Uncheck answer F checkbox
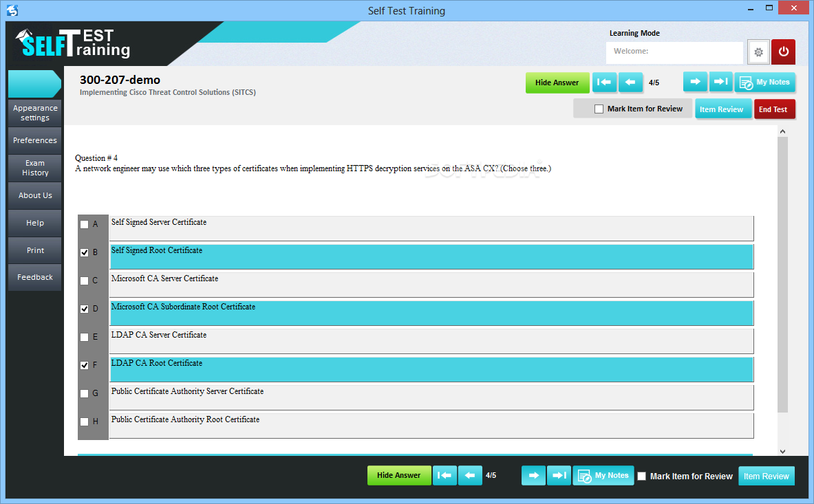 [84, 366]
